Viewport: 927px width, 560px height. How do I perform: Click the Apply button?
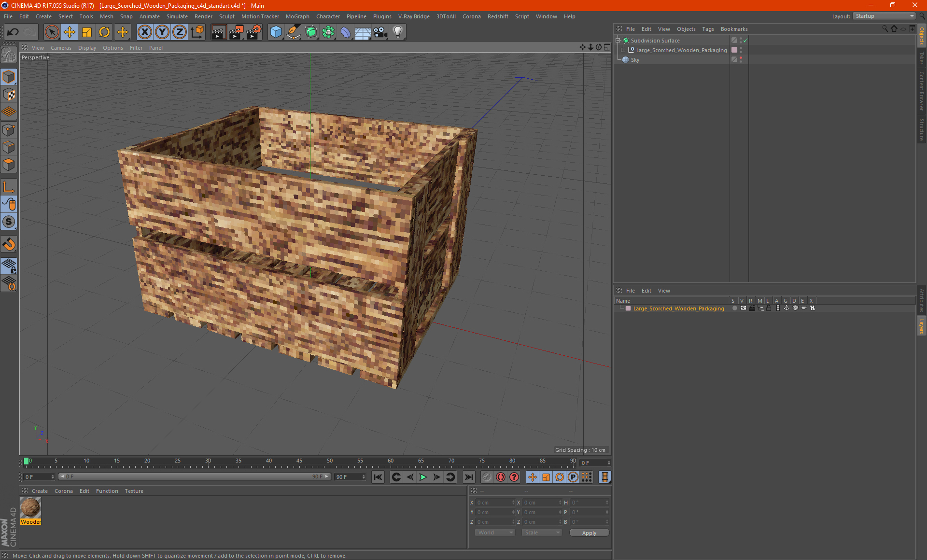click(589, 533)
